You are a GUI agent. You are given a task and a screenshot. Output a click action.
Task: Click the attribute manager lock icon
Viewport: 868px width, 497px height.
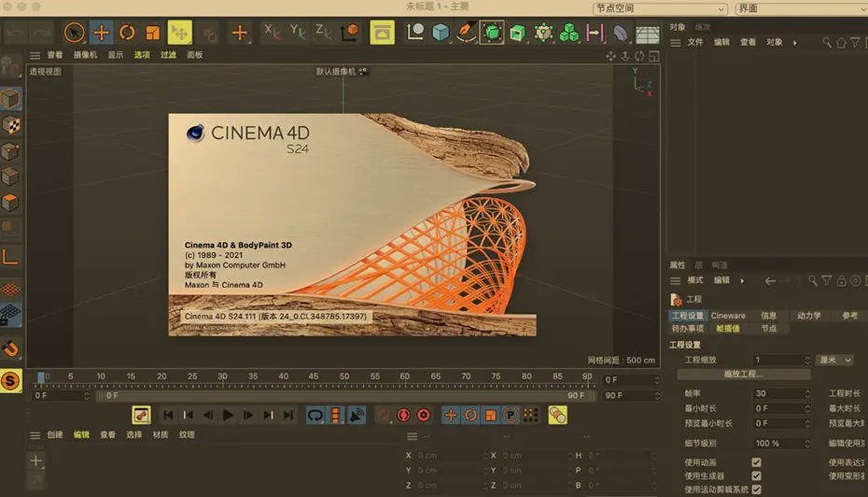841,281
